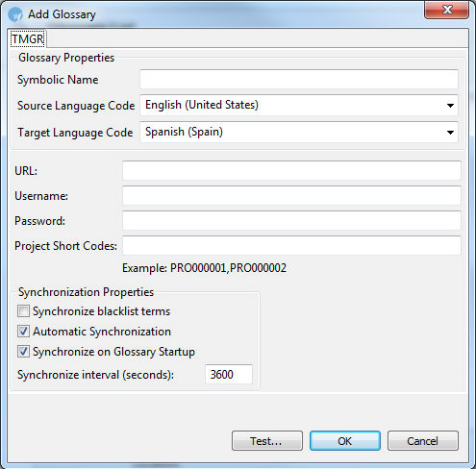
Task: Click the Synchronize interval seconds field
Action: pos(229,374)
